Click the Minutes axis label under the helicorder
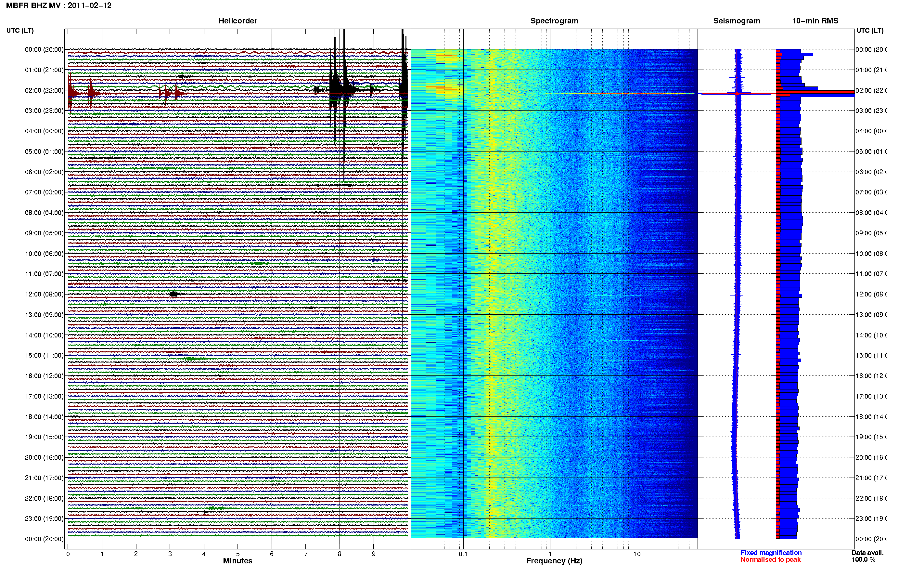Image resolution: width=924 pixels, height=578 pixels. coord(237,561)
